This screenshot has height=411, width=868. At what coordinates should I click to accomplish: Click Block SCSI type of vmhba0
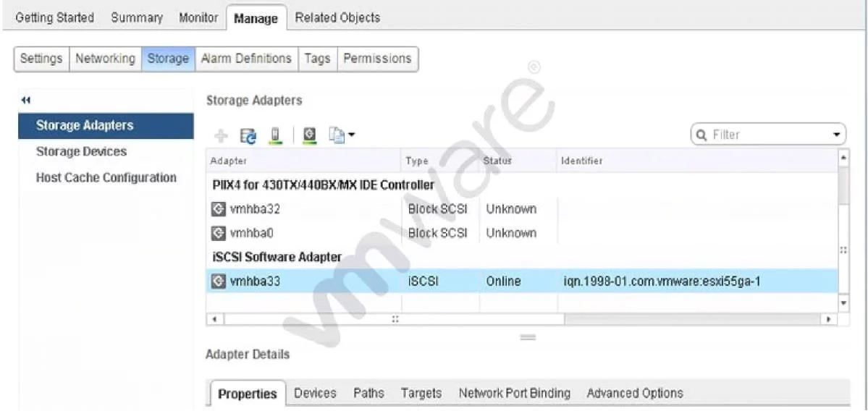(x=437, y=233)
